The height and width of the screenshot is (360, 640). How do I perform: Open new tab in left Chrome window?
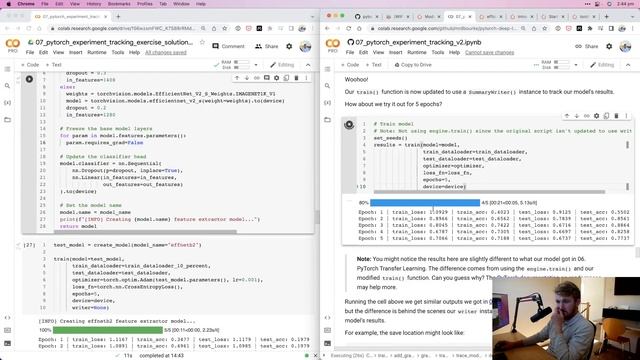tap(118, 16)
